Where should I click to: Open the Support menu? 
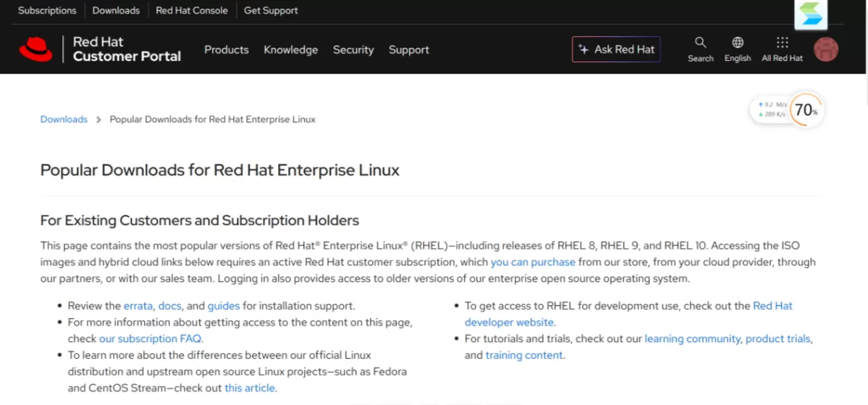[408, 50]
